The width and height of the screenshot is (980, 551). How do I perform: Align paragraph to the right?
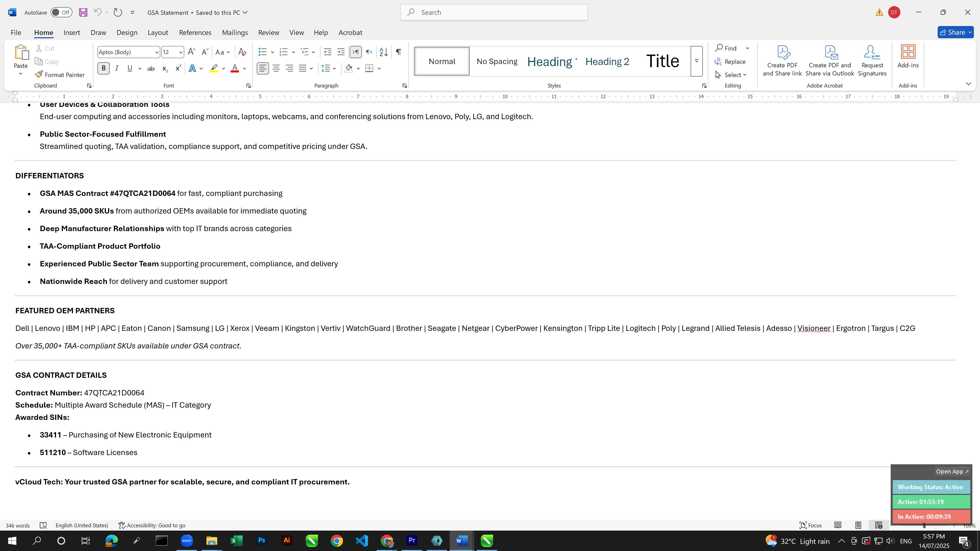[289, 68]
